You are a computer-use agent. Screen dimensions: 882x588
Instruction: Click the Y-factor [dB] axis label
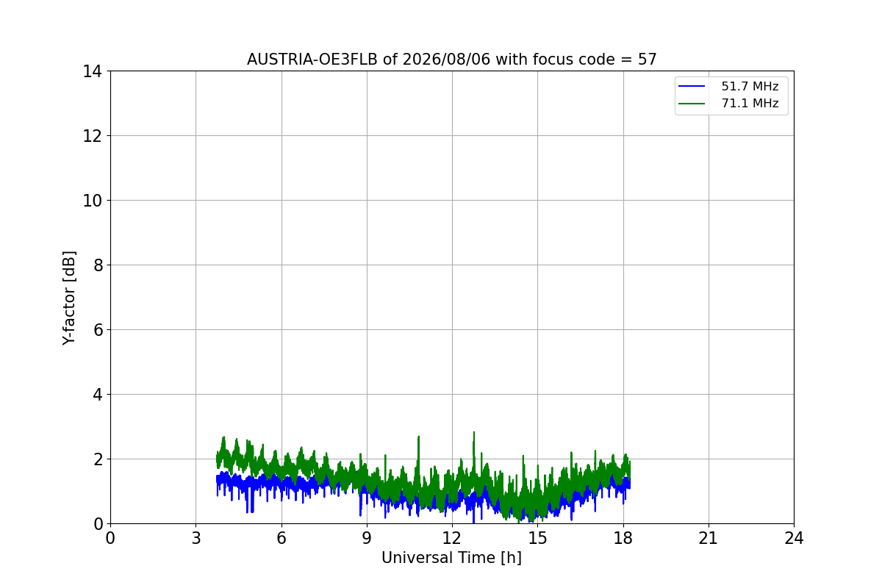pos(69,298)
